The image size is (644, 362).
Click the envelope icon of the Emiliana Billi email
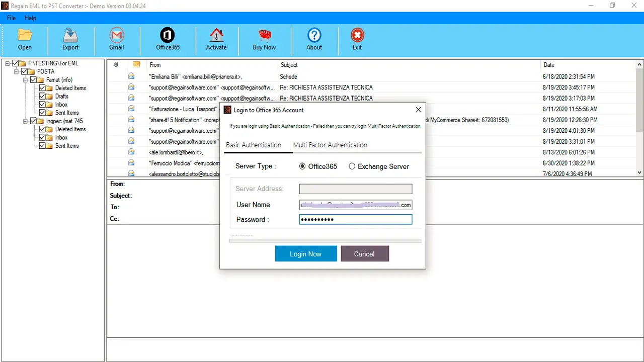click(x=131, y=76)
